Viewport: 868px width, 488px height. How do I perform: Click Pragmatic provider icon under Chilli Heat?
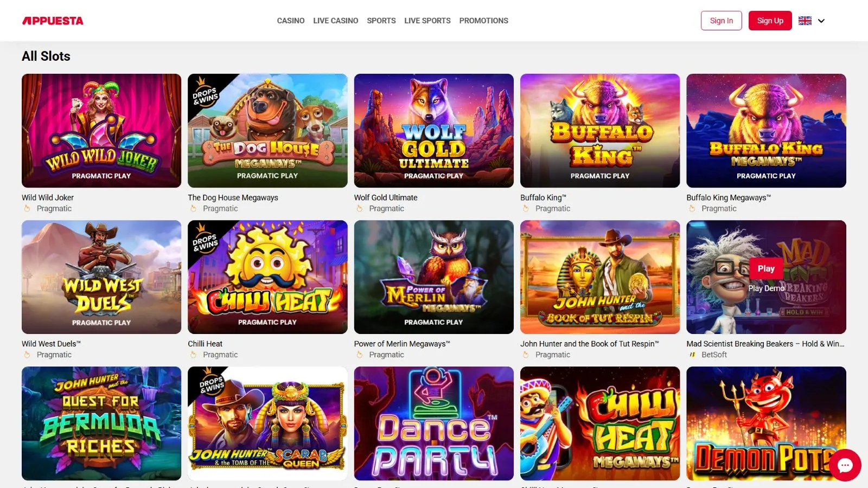(x=193, y=355)
